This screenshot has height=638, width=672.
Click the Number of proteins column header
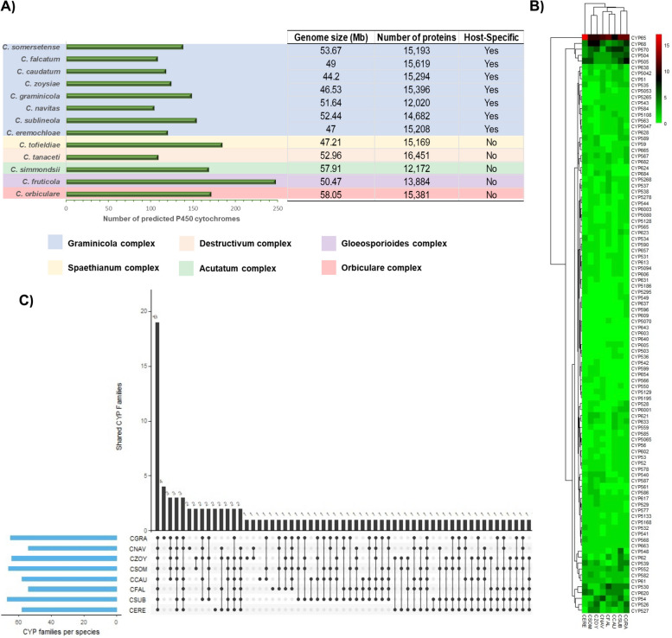click(419, 35)
